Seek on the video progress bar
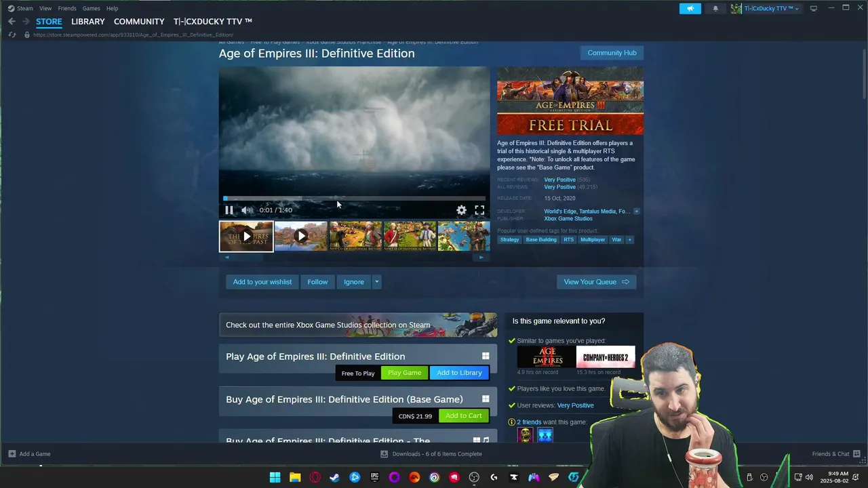The width and height of the screenshot is (868, 488). pyautogui.click(x=354, y=199)
